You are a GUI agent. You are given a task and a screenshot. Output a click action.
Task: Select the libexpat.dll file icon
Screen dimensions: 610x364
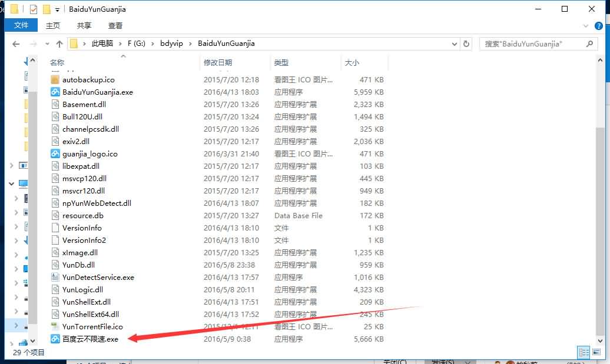pos(55,166)
